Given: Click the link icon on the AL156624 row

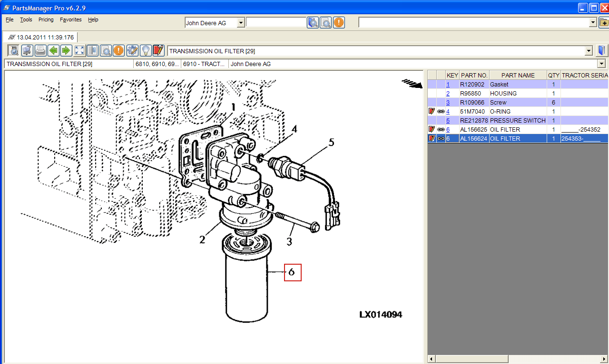Looking at the screenshot, I should pos(441,138).
